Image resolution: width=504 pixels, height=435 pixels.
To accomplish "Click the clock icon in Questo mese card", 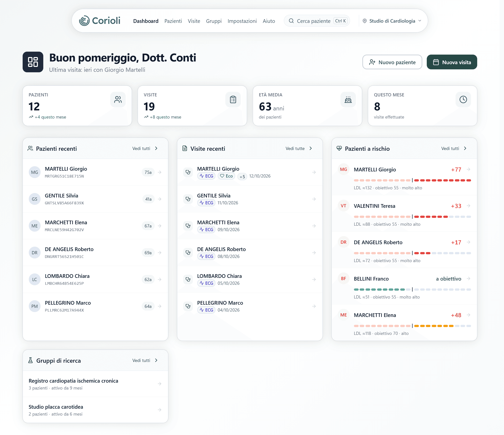I will [463, 100].
